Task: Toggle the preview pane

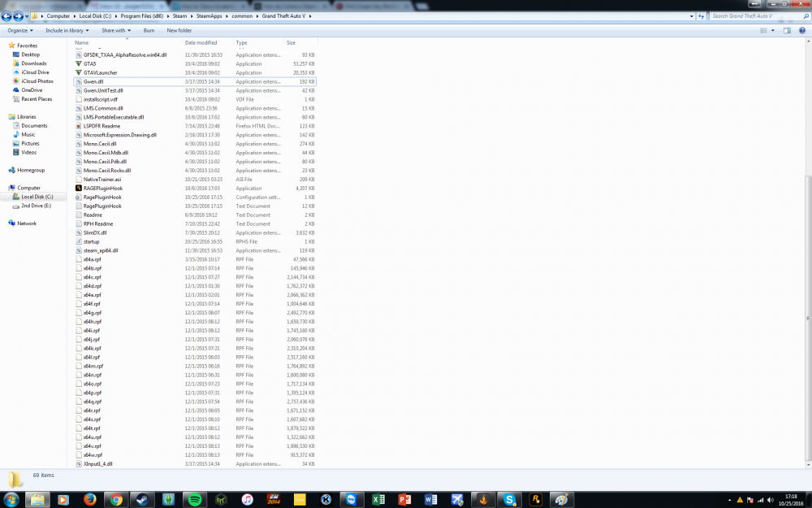Action: pyautogui.click(x=787, y=31)
